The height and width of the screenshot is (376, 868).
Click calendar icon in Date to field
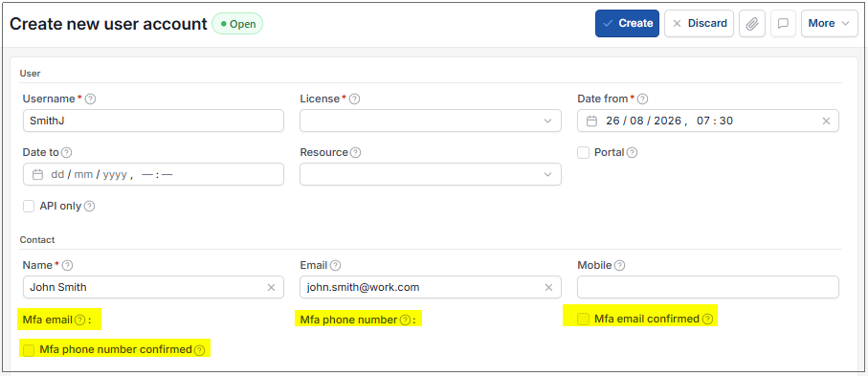point(37,174)
